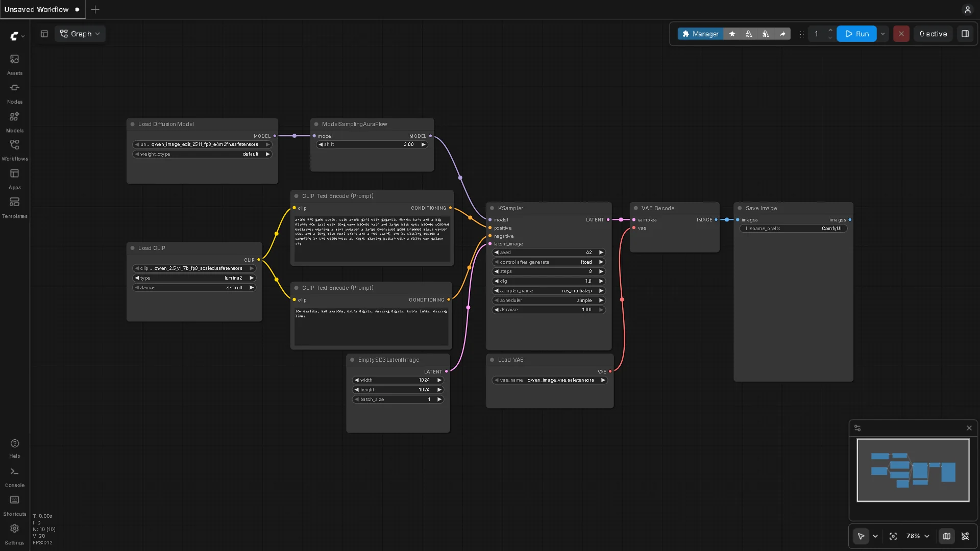Collapse the VAE Decode node
The image size is (980, 551).
(636, 208)
